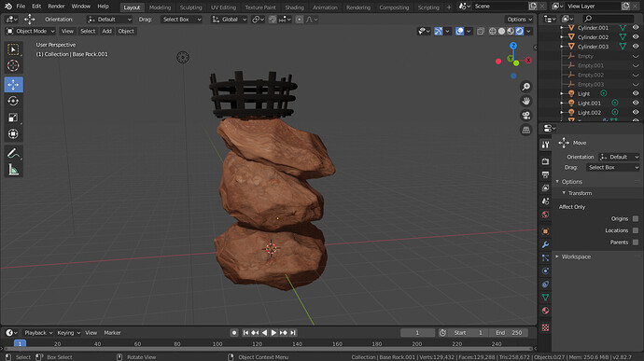This screenshot has width=644, height=361.
Task: Open the Object Mode dropdown
Action: click(x=31, y=31)
